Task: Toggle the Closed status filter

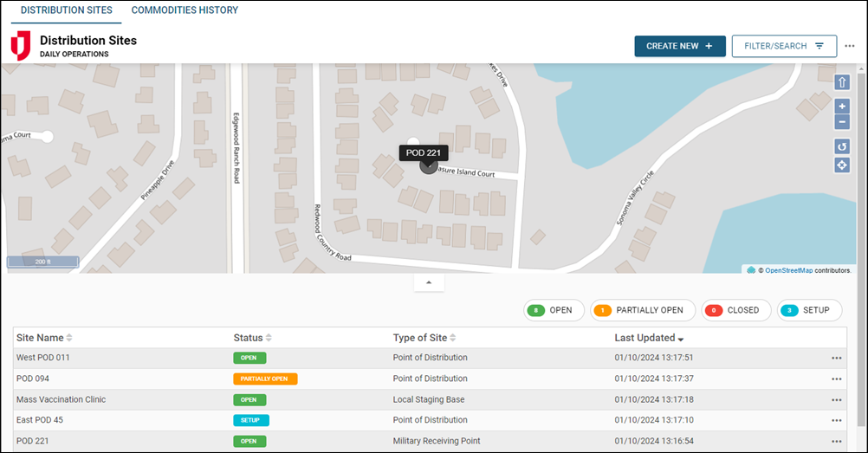Action: click(735, 310)
